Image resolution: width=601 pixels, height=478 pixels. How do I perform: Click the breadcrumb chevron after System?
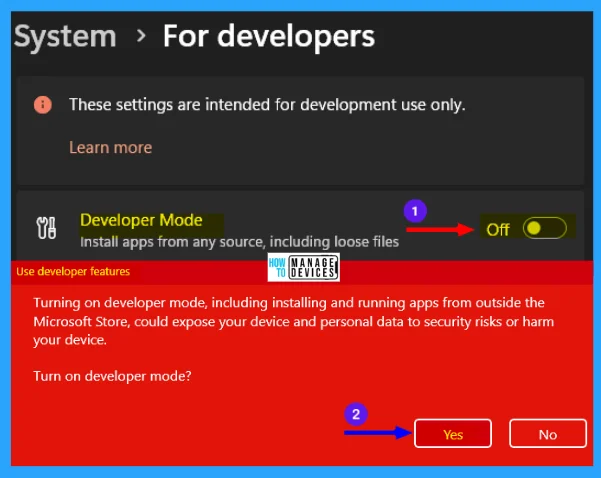click(141, 36)
